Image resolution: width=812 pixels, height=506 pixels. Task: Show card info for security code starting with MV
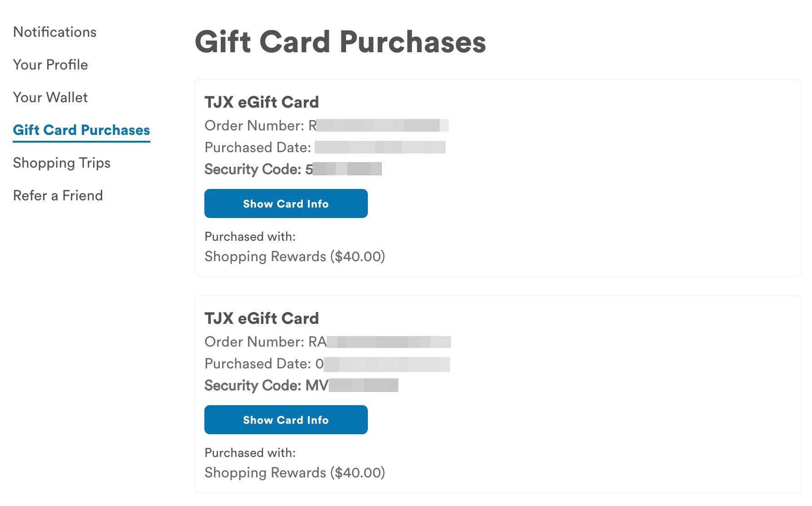pyautogui.click(x=286, y=420)
